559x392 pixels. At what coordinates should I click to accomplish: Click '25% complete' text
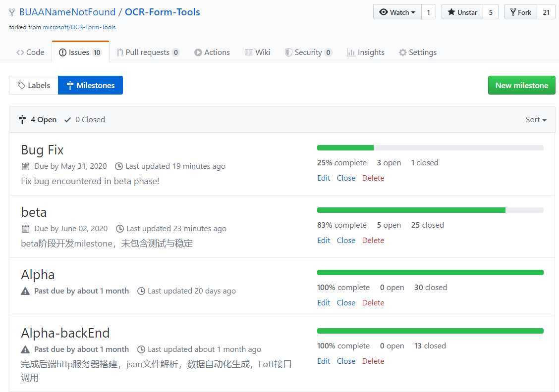click(341, 163)
